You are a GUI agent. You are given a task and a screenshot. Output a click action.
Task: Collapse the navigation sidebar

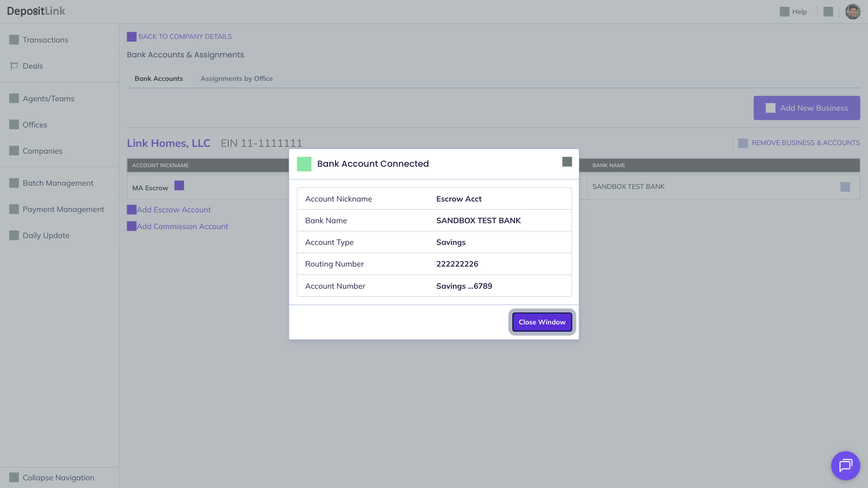58,478
